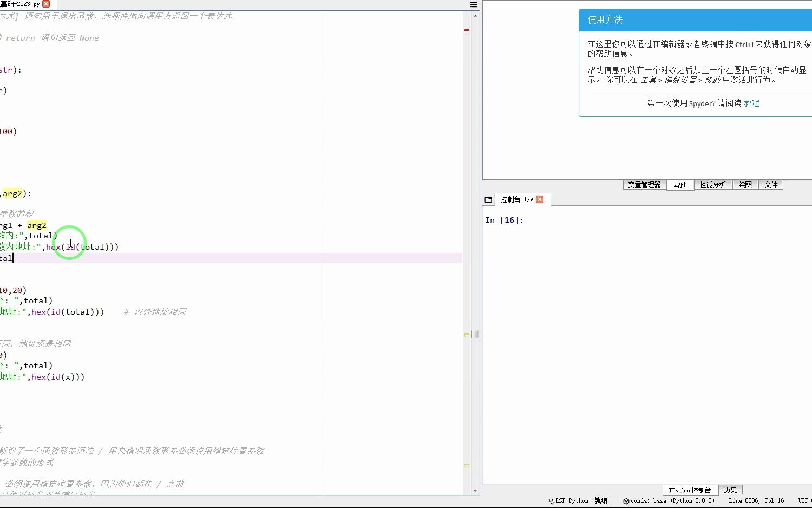
Task: Click the red error marker in scrollbar gutter
Action: click(467, 30)
